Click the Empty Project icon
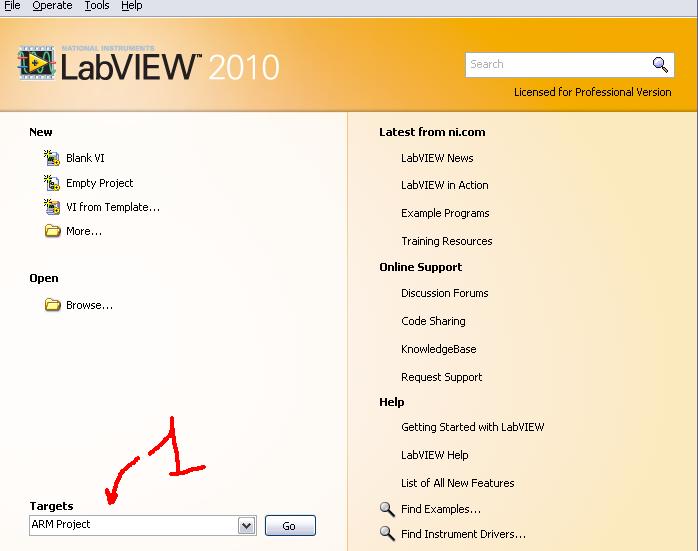Screen dimensions: 698x551 [x=52, y=183]
